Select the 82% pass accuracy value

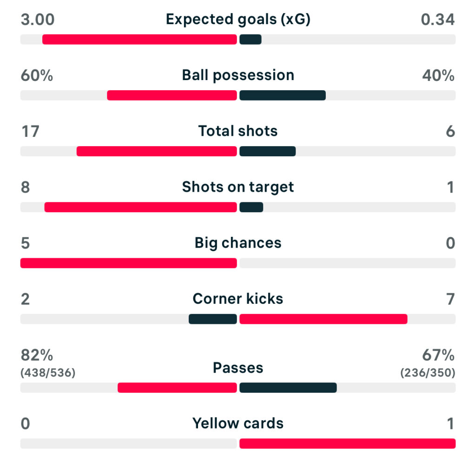tap(37, 355)
